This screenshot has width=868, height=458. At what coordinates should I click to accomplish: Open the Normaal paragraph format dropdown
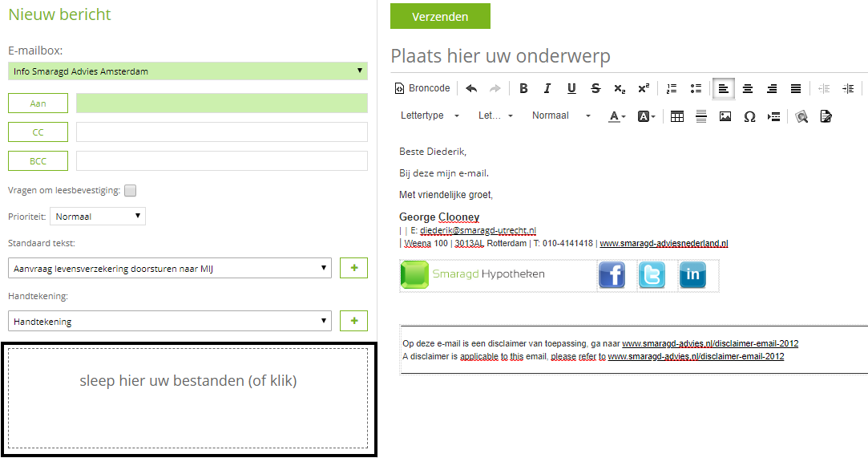tap(561, 116)
